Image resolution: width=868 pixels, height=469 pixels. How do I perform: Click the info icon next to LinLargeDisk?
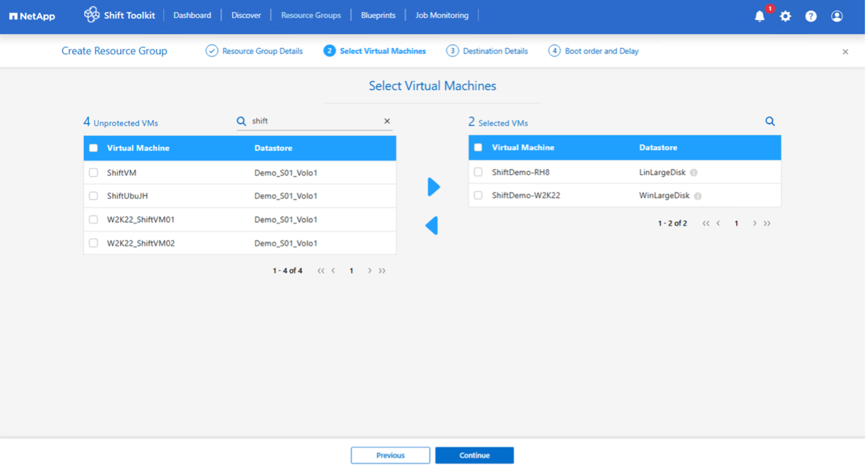pos(694,172)
